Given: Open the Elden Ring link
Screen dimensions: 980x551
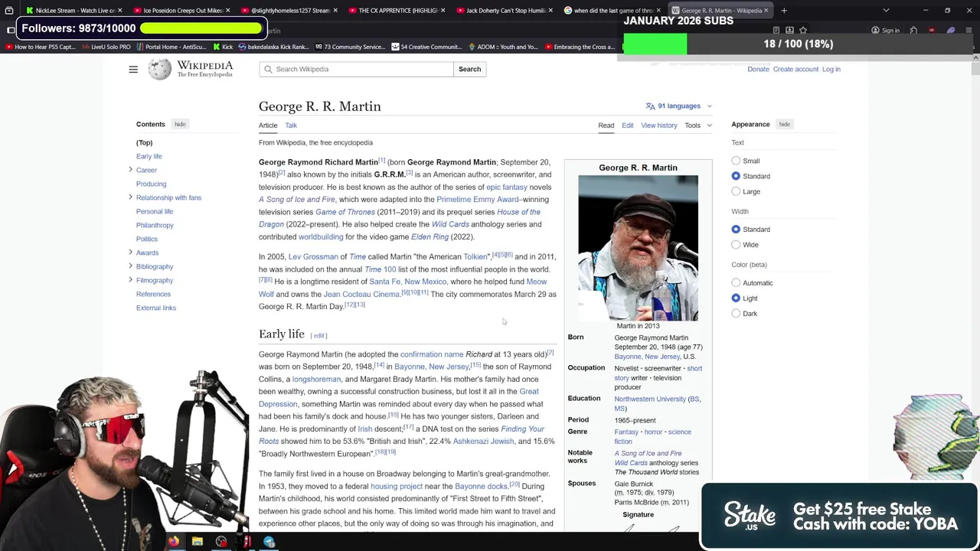Looking at the screenshot, I should [x=430, y=236].
